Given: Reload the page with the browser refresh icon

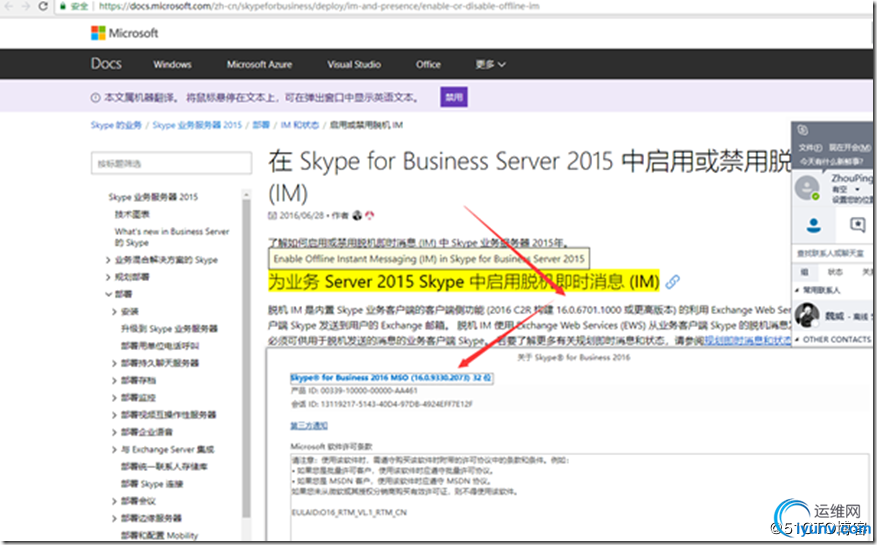Looking at the screenshot, I should [x=43, y=6].
